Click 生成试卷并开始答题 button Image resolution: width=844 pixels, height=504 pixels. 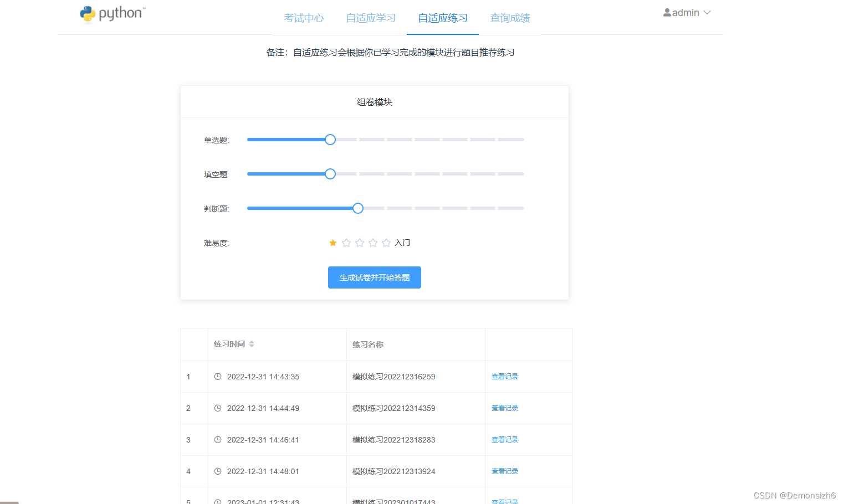tap(375, 277)
